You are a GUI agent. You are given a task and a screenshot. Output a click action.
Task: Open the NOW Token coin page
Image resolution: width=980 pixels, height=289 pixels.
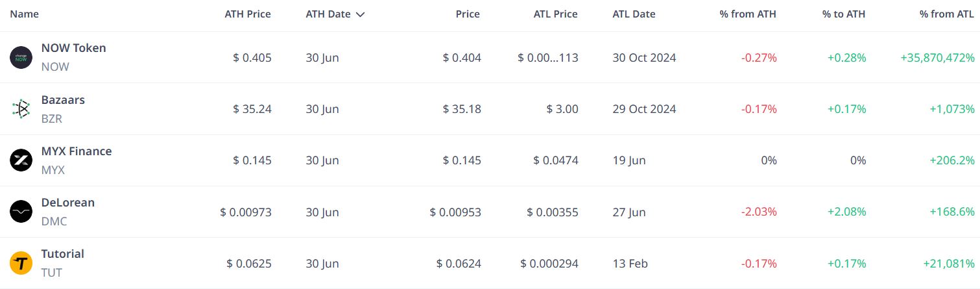point(73,48)
